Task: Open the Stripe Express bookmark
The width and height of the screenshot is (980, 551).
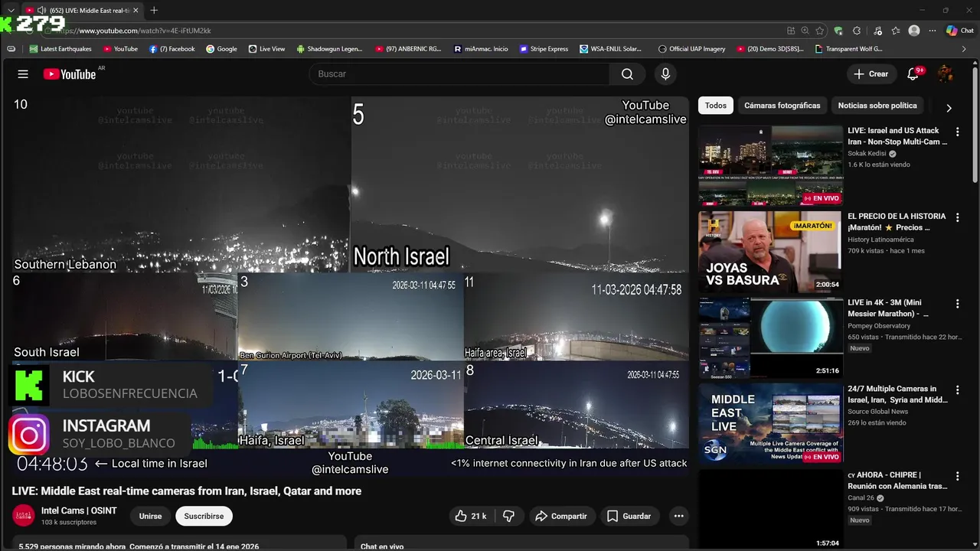Action: point(544,49)
